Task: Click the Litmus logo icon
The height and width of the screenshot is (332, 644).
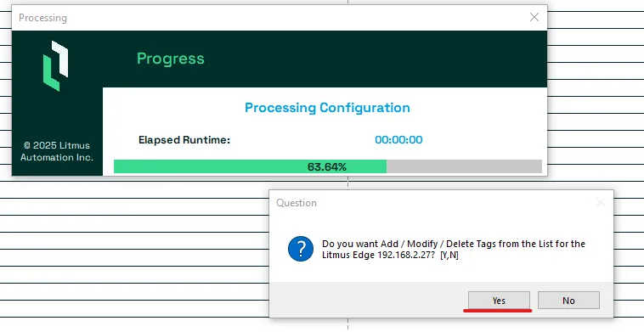Action: click(56, 65)
